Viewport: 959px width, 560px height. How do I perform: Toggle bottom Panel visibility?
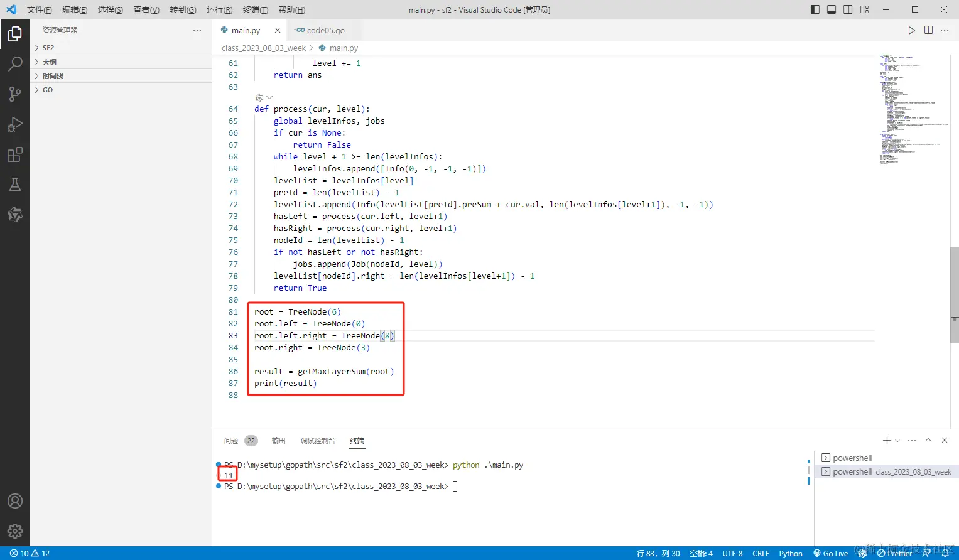click(832, 9)
